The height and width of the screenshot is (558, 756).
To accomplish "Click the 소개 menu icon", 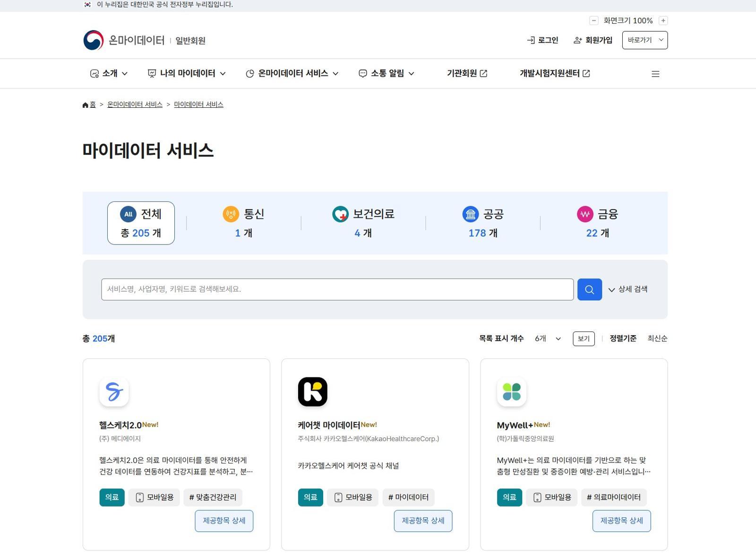I will [94, 73].
